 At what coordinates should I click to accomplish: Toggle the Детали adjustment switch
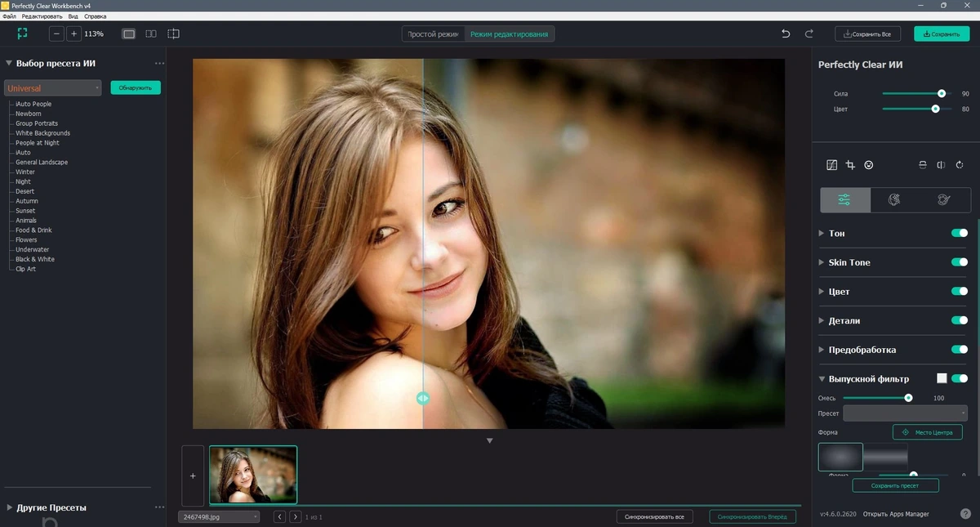tap(959, 320)
